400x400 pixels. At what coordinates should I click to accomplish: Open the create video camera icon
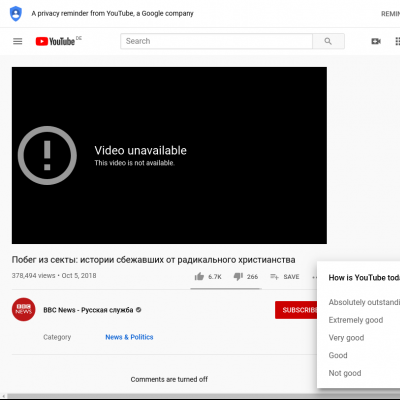coord(376,41)
